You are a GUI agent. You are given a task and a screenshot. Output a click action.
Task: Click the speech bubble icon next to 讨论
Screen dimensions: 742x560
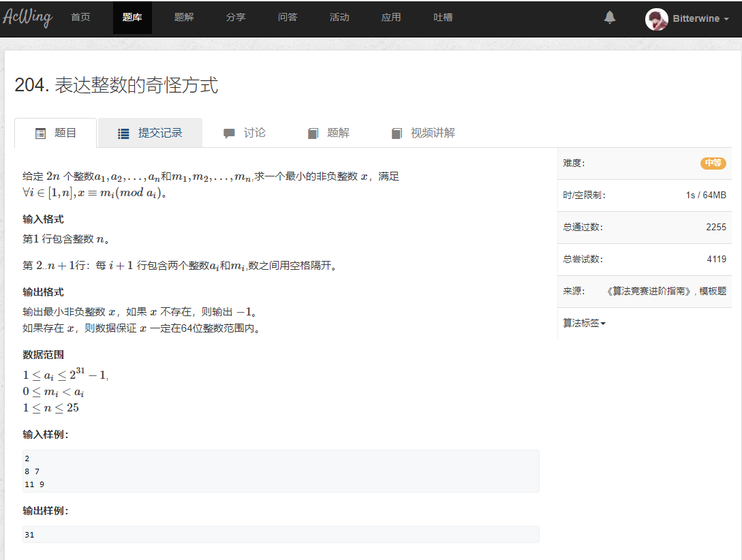click(x=230, y=133)
